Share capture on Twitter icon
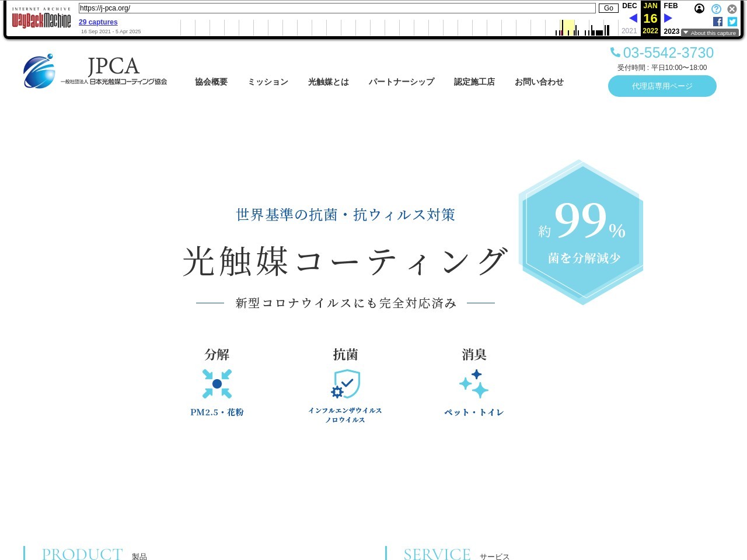Screen dimensions: 747x560 tap(732, 22)
